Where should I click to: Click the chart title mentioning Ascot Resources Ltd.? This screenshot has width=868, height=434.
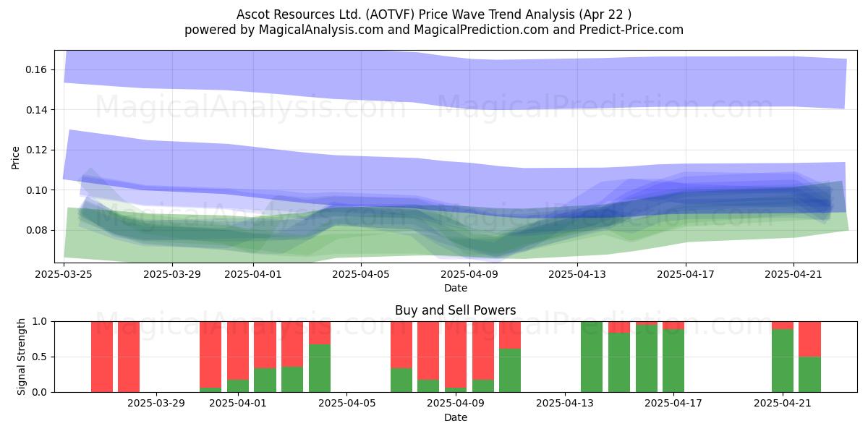[434, 14]
